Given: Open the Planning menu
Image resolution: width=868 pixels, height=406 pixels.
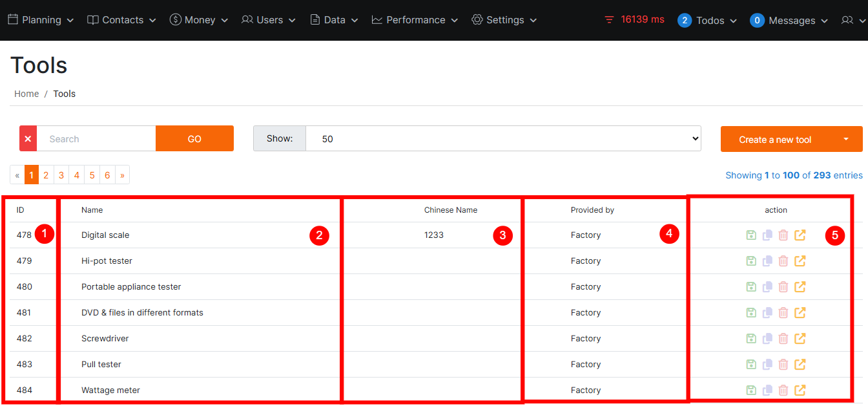Looking at the screenshot, I should pos(41,20).
